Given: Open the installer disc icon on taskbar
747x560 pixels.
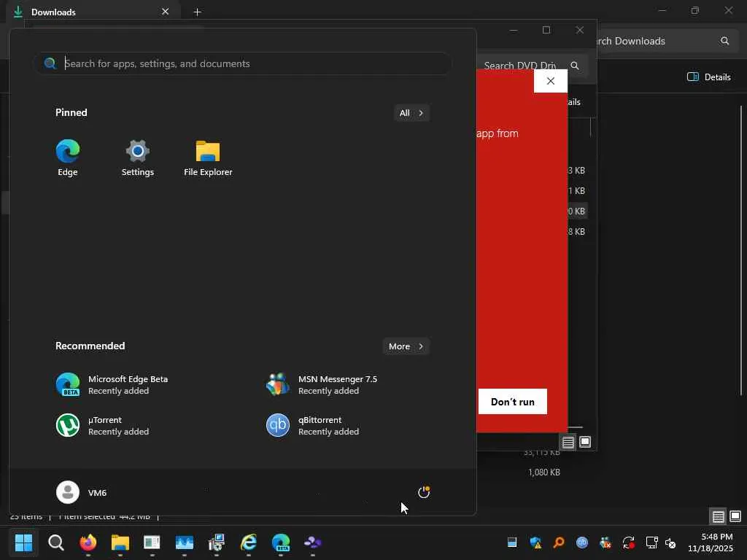Looking at the screenshot, I should [216, 542].
